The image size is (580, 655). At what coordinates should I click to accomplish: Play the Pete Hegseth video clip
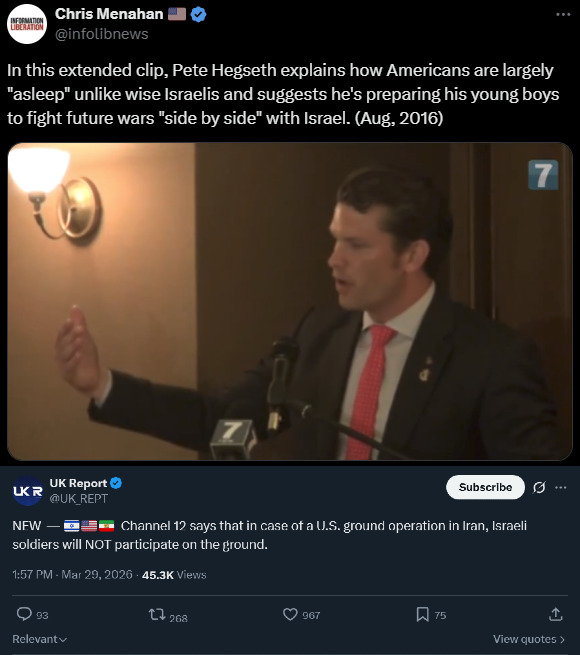[x=290, y=301]
